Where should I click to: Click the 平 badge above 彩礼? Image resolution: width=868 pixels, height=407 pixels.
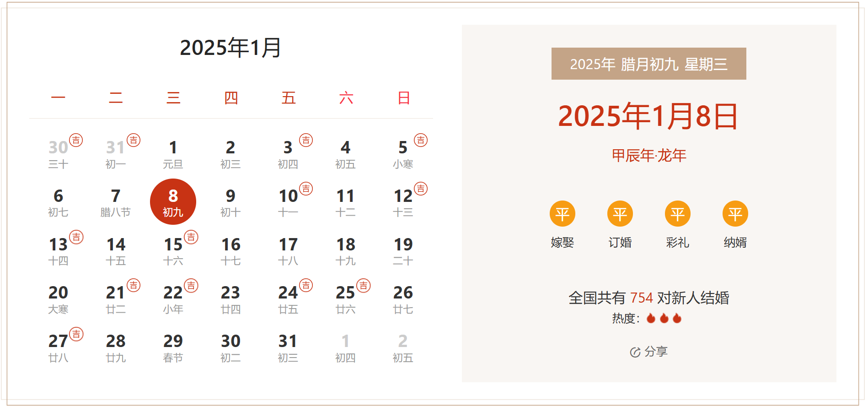(678, 214)
